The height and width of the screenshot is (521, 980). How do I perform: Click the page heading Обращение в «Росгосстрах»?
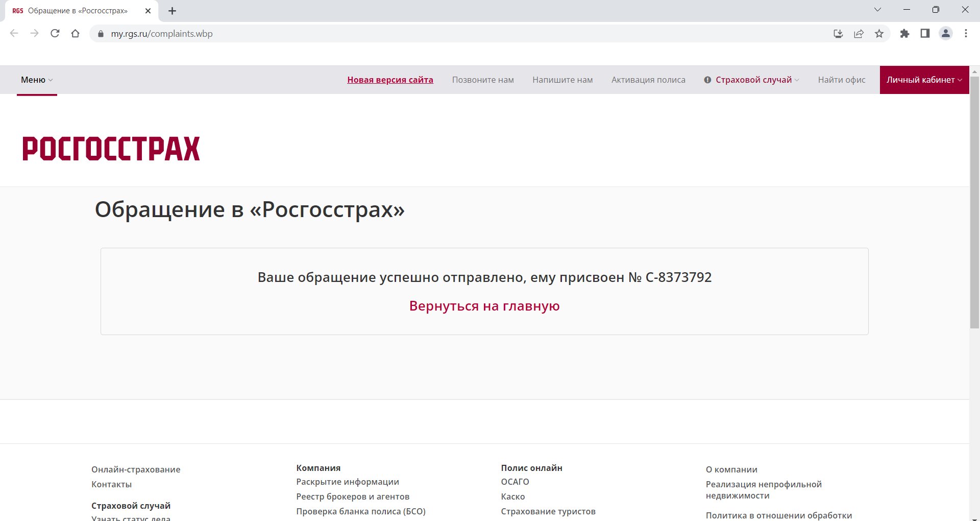point(250,209)
